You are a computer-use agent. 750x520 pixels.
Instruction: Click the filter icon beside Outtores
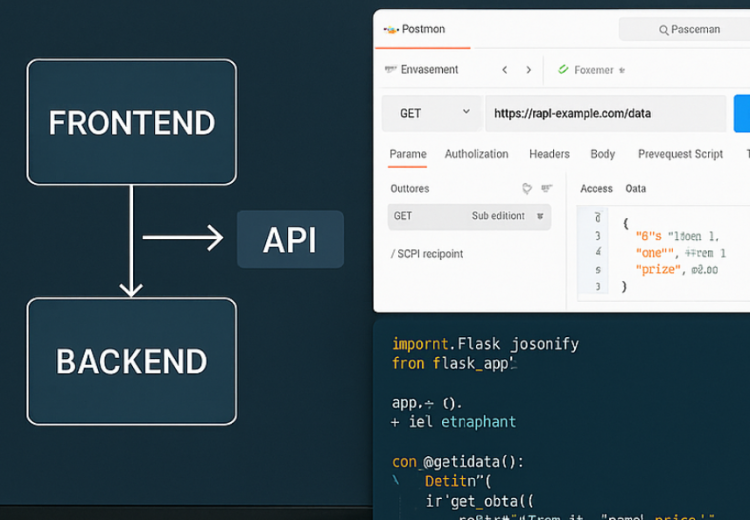546,188
